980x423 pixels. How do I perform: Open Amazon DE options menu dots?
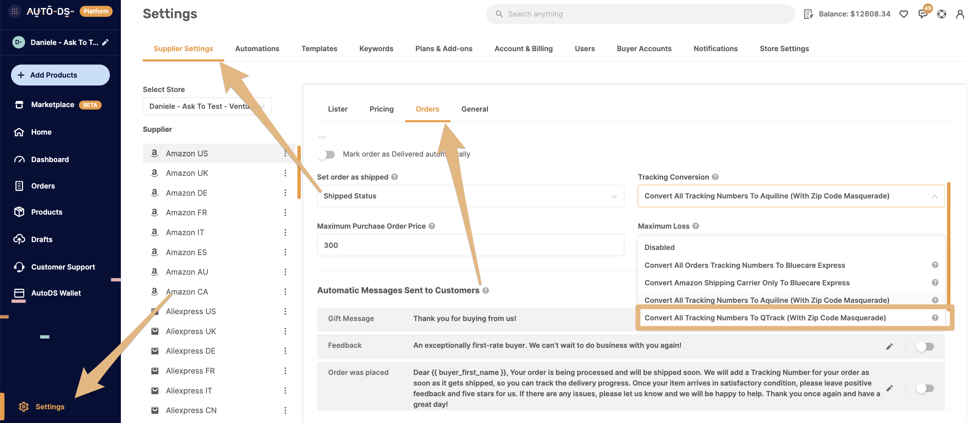click(x=285, y=193)
